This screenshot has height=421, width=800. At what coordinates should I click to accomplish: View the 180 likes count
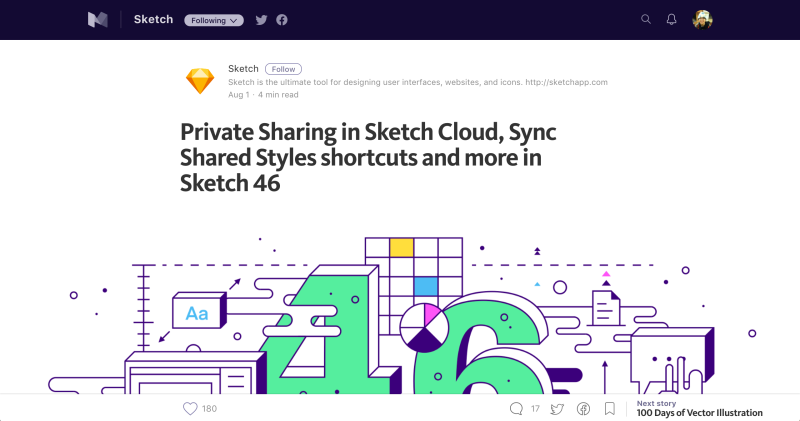209,409
